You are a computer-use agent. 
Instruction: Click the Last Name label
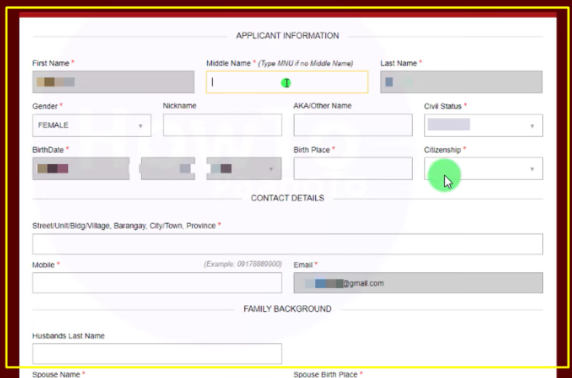coord(398,63)
